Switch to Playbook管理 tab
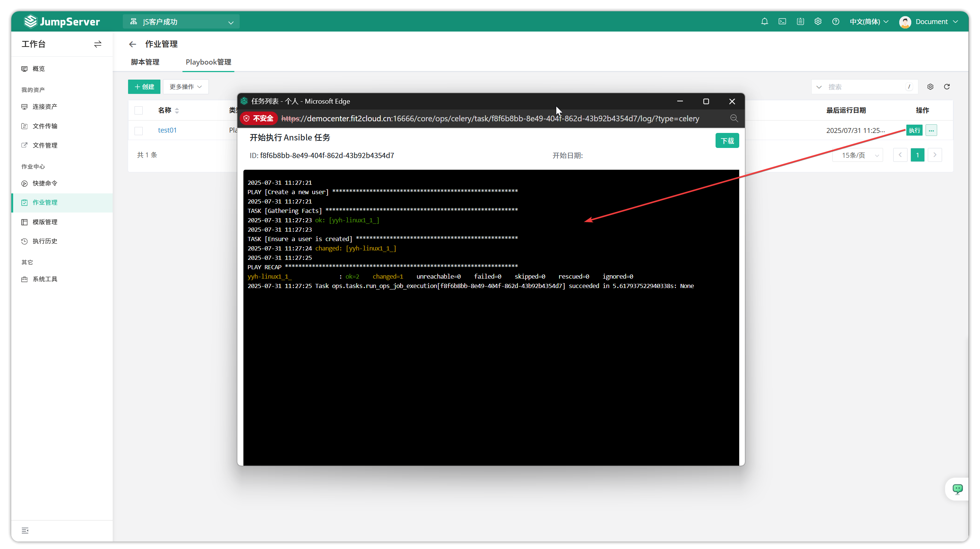This screenshot has width=980, height=549. [208, 62]
